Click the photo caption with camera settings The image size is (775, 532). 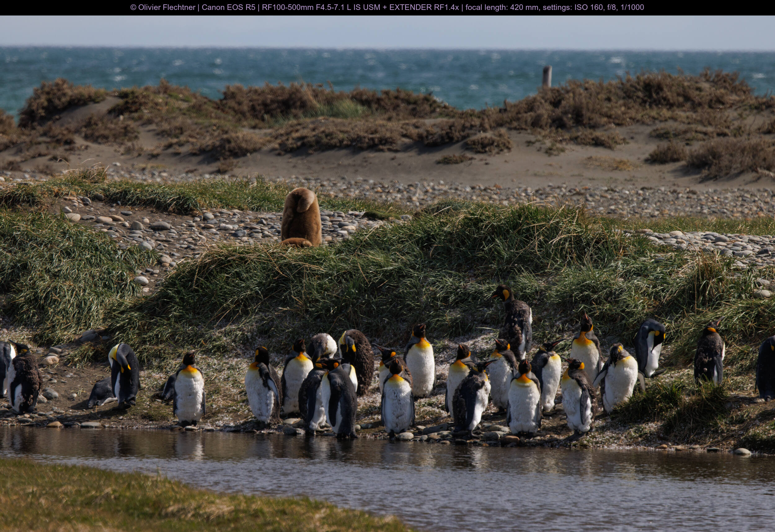point(387,7)
